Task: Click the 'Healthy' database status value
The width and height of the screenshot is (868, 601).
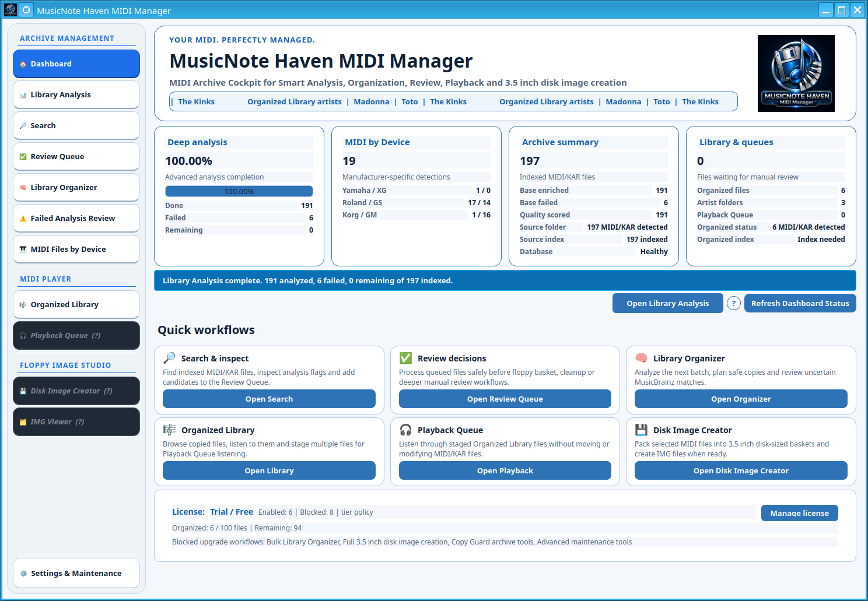Action: (x=654, y=252)
